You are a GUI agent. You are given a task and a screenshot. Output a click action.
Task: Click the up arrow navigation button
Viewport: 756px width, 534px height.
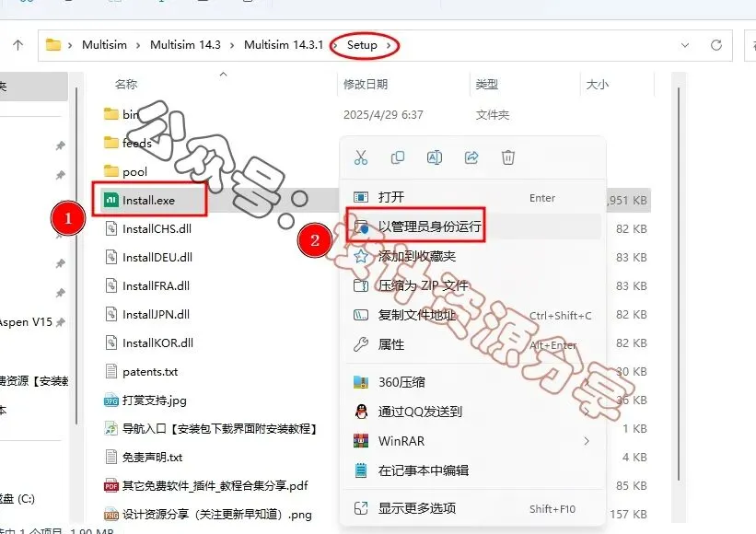[17, 45]
